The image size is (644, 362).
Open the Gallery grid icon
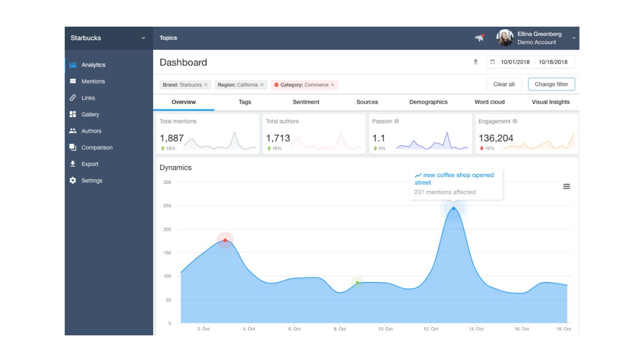click(73, 115)
